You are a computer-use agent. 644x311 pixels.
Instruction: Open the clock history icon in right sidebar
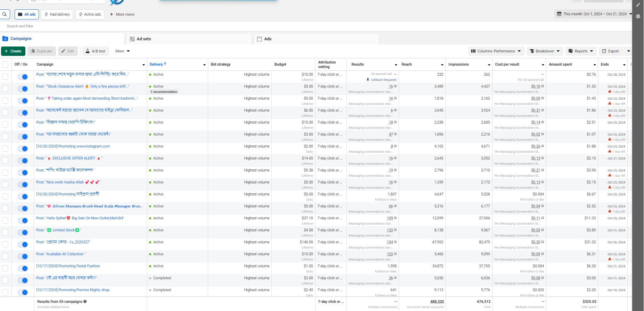(638, 16)
